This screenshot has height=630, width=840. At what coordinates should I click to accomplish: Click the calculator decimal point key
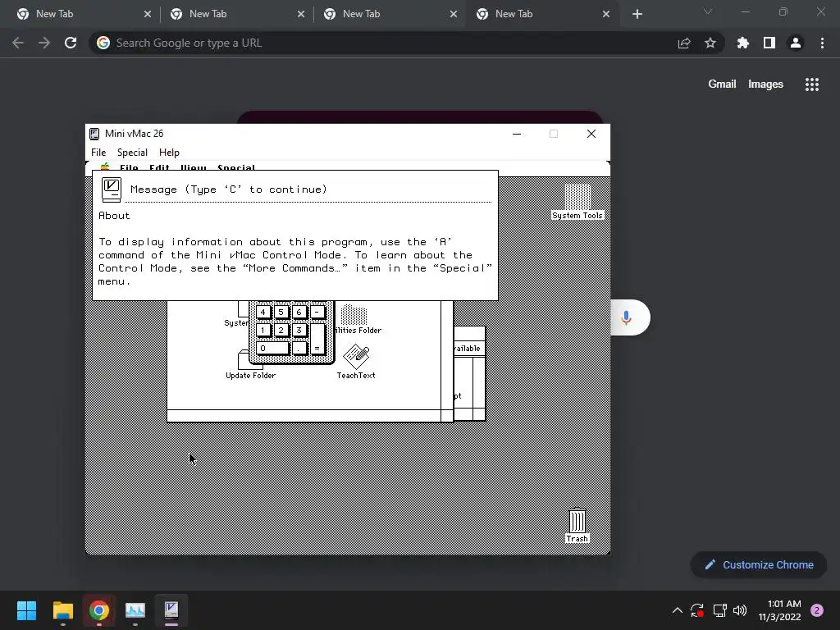[x=299, y=348]
